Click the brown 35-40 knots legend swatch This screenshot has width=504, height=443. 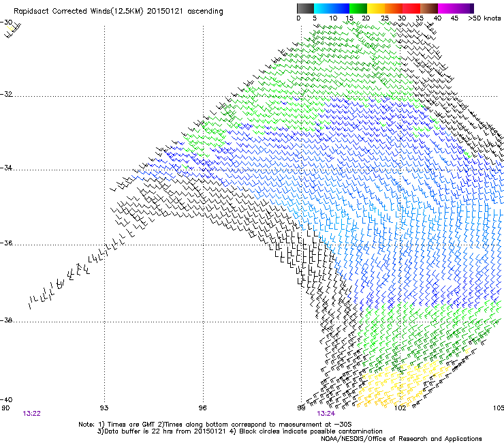click(x=429, y=8)
